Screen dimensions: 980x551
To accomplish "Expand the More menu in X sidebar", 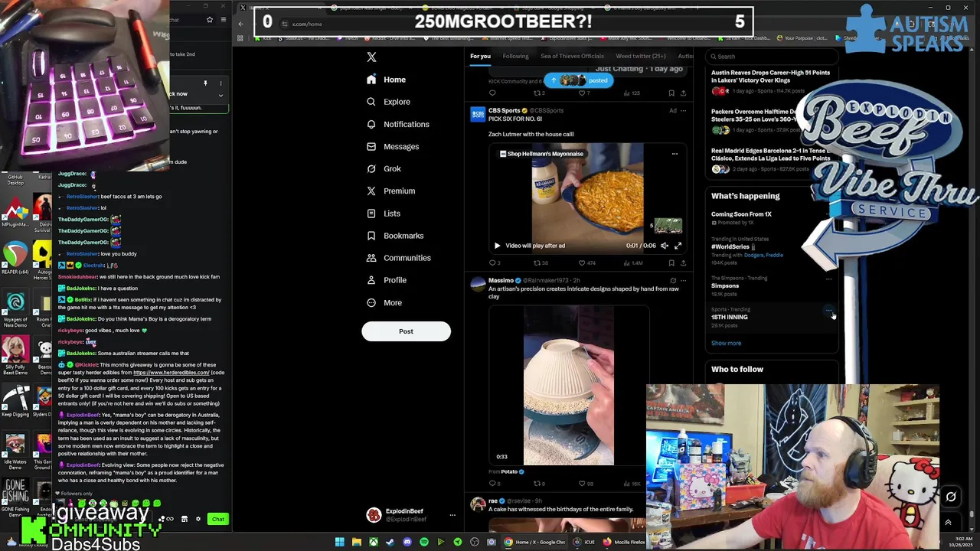I will [x=384, y=302].
